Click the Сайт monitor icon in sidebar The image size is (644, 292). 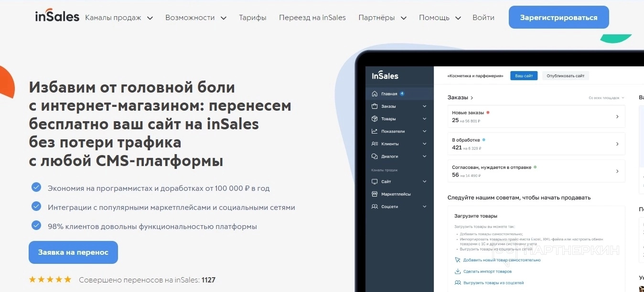(375, 181)
